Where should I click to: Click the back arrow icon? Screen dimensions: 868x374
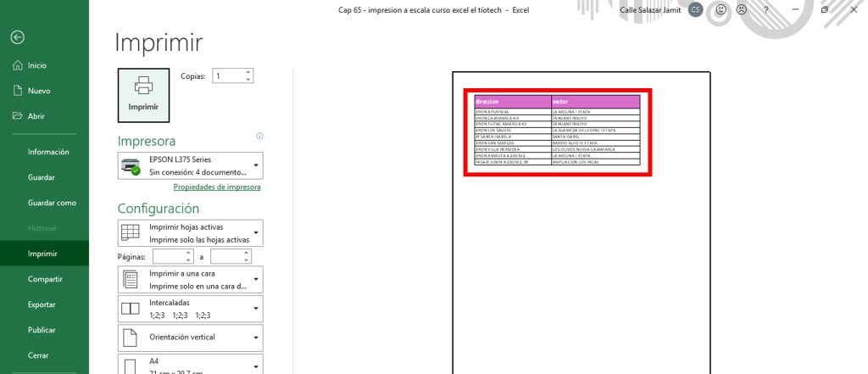coord(17,37)
